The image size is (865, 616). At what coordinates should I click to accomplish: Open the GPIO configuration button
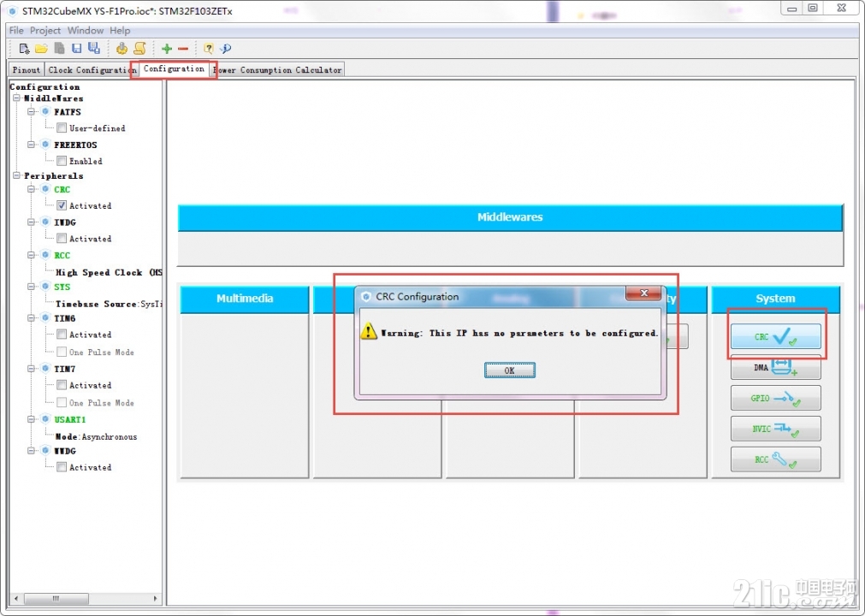[776, 398]
